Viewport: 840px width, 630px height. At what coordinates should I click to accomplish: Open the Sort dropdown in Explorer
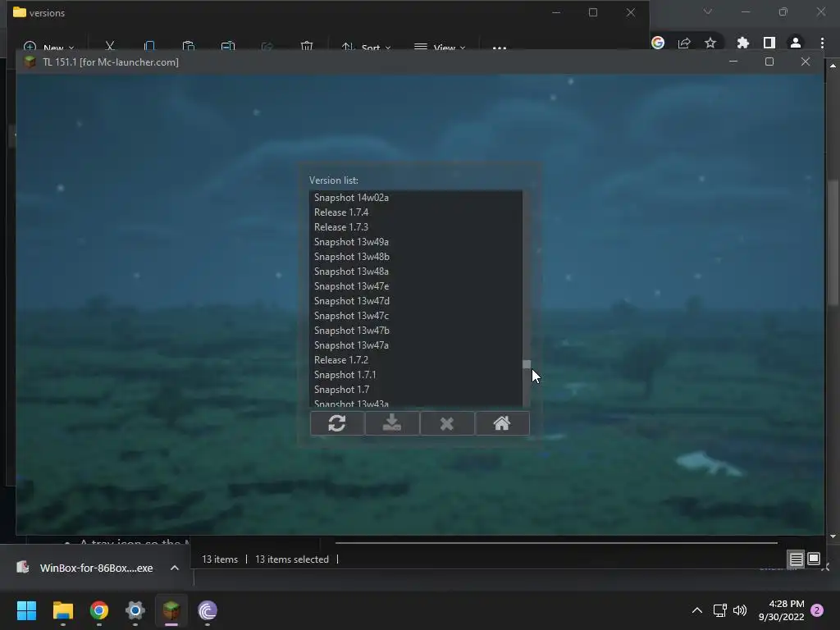tap(367, 47)
